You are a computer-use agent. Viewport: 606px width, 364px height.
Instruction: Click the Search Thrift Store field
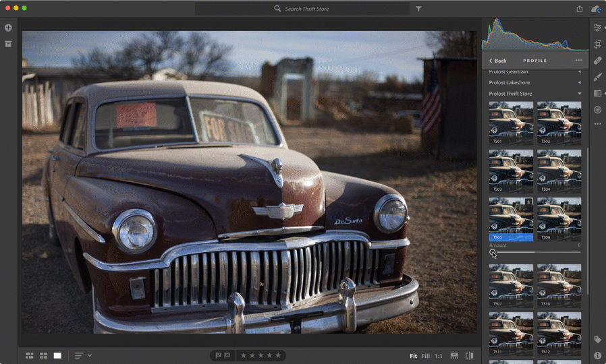click(302, 9)
